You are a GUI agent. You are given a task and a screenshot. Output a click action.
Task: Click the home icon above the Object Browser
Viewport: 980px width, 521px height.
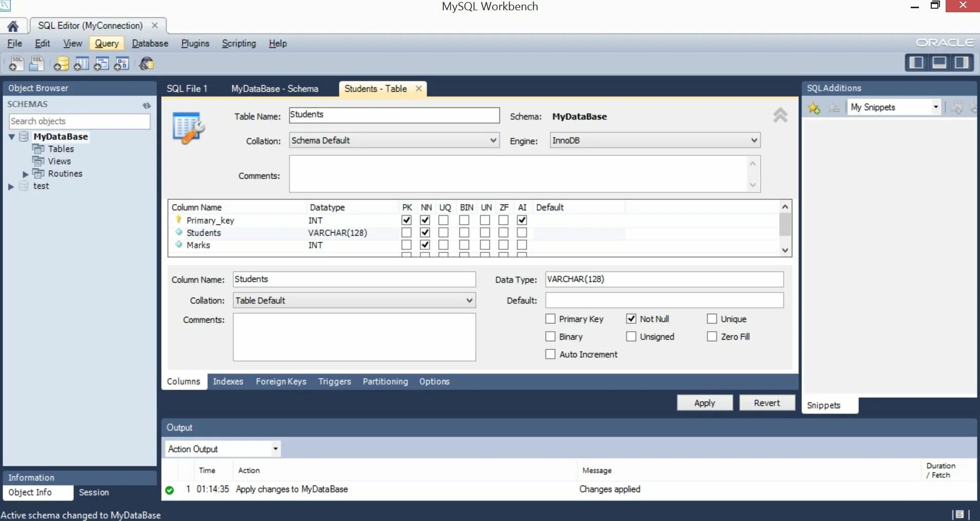pos(13,25)
